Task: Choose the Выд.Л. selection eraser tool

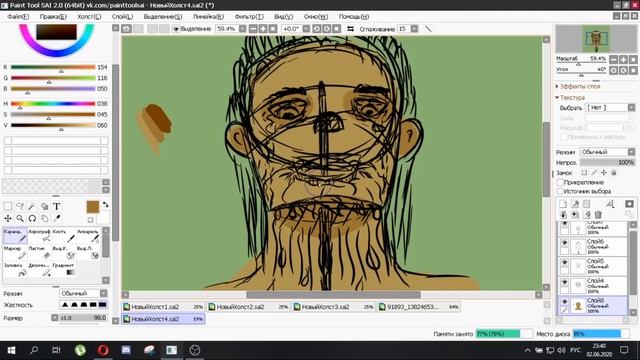Action: point(88,252)
